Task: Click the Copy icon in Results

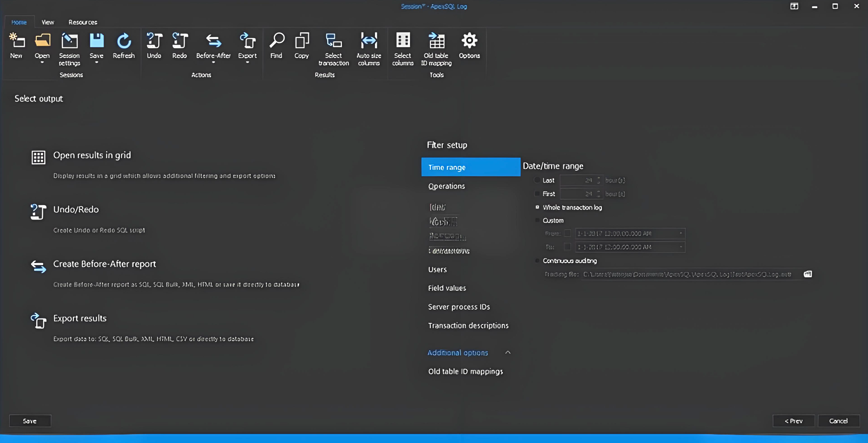Action: point(302,41)
